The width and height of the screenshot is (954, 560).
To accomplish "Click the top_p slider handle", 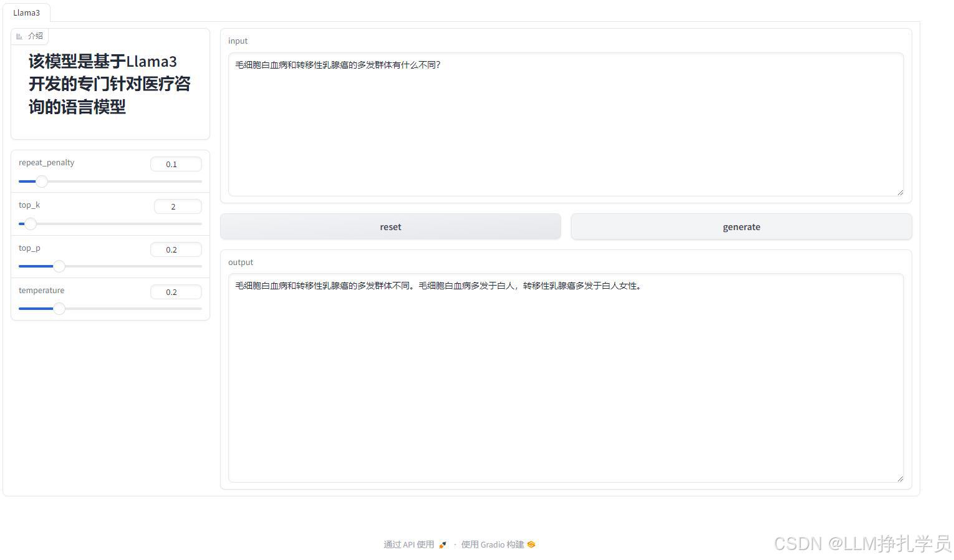I will 59,266.
